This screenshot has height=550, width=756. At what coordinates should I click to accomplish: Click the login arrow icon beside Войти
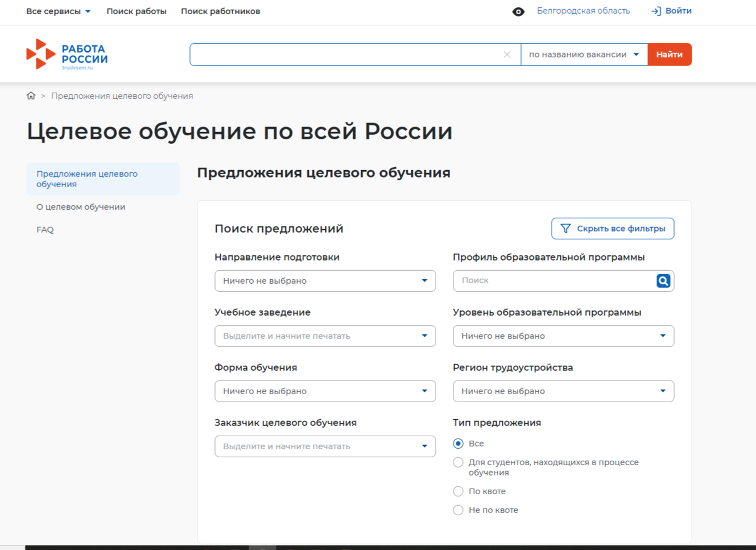tap(656, 11)
